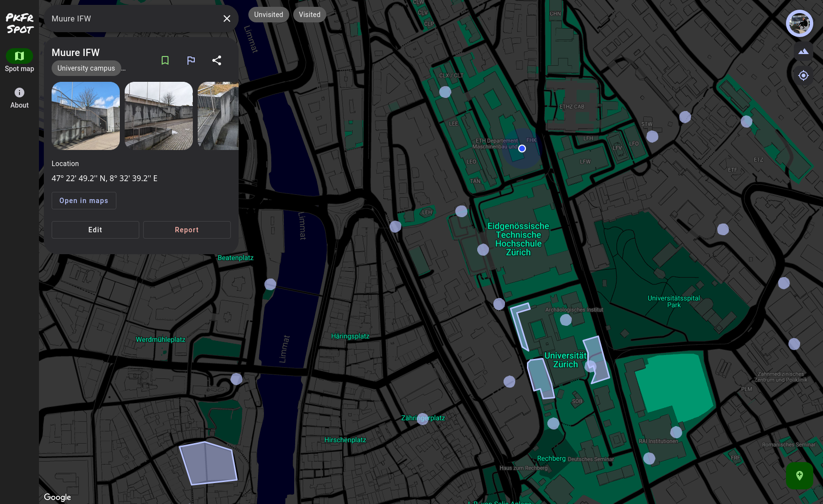Select spot marker by Archäologisches Institut
823x504 pixels.
coord(566,320)
